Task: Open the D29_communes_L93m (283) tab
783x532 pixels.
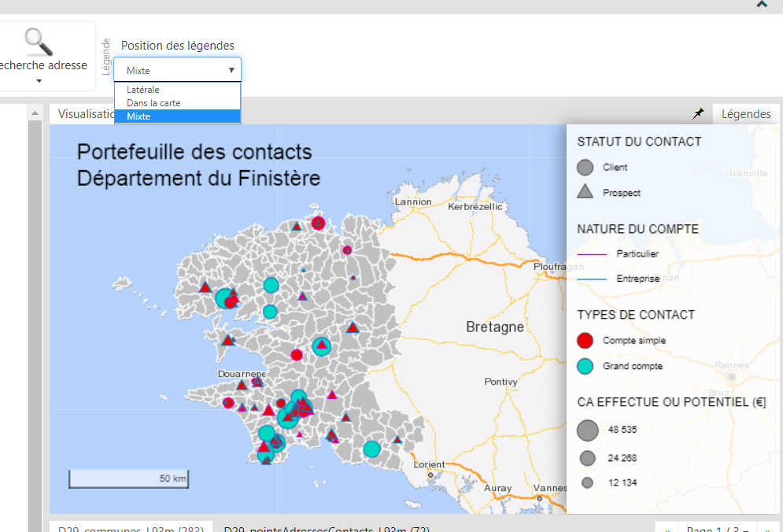Action: tap(131, 529)
